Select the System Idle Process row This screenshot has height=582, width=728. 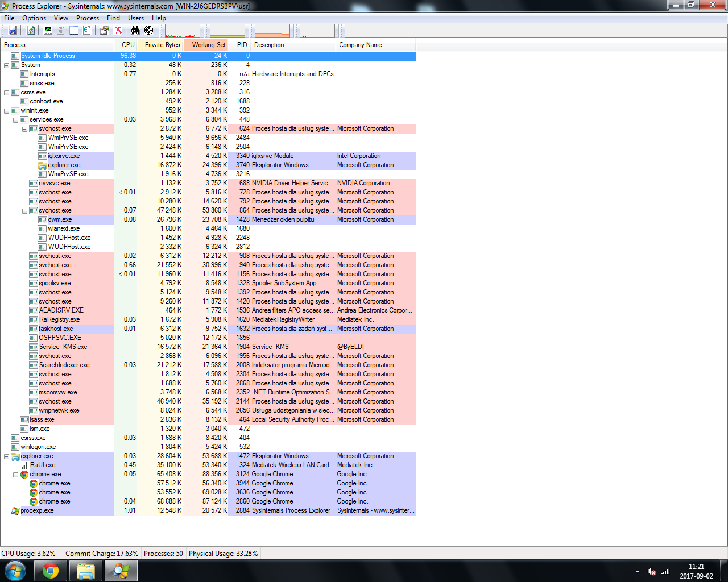[208, 56]
